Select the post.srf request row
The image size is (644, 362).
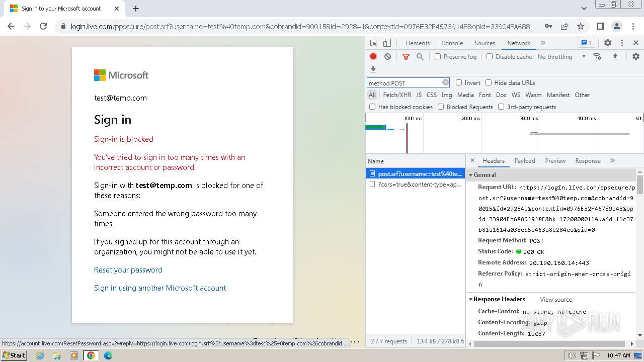(x=415, y=173)
